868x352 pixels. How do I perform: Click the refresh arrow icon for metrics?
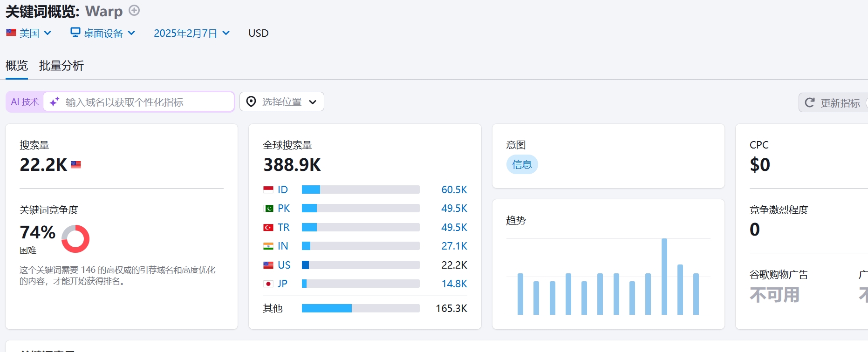810,103
